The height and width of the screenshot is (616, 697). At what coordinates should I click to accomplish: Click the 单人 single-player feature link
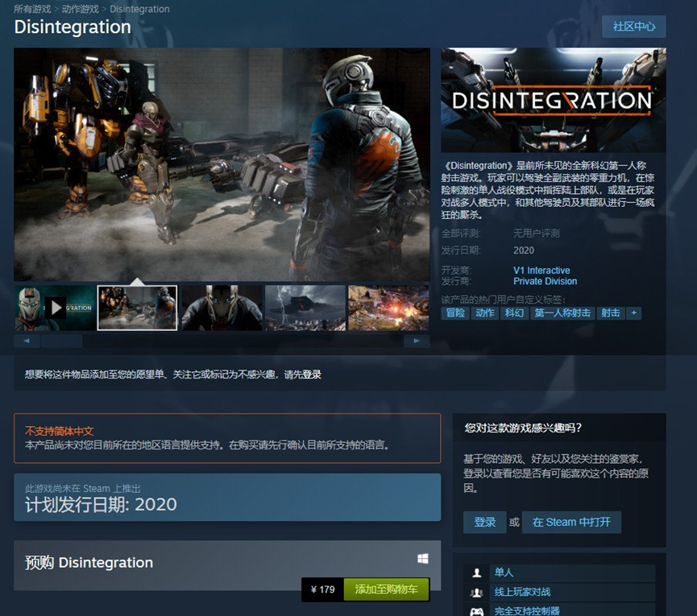[x=504, y=573]
